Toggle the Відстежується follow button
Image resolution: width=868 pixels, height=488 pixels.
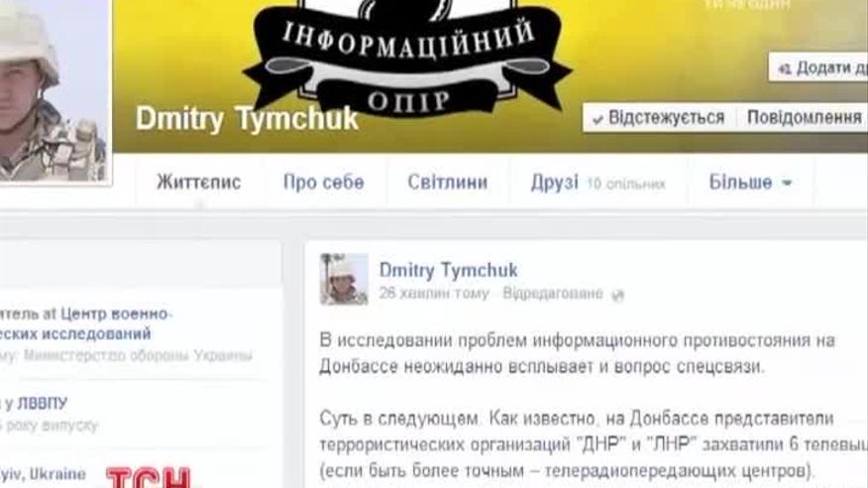point(659,117)
